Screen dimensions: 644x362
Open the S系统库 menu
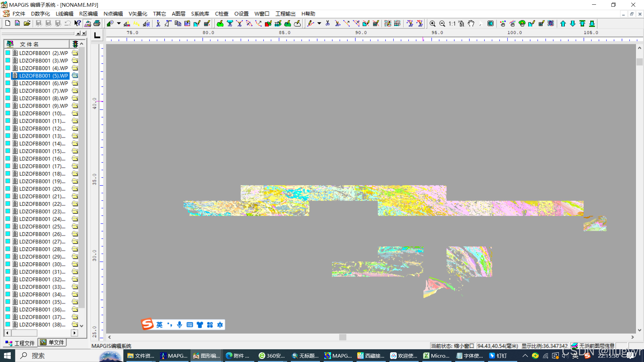(200, 14)
